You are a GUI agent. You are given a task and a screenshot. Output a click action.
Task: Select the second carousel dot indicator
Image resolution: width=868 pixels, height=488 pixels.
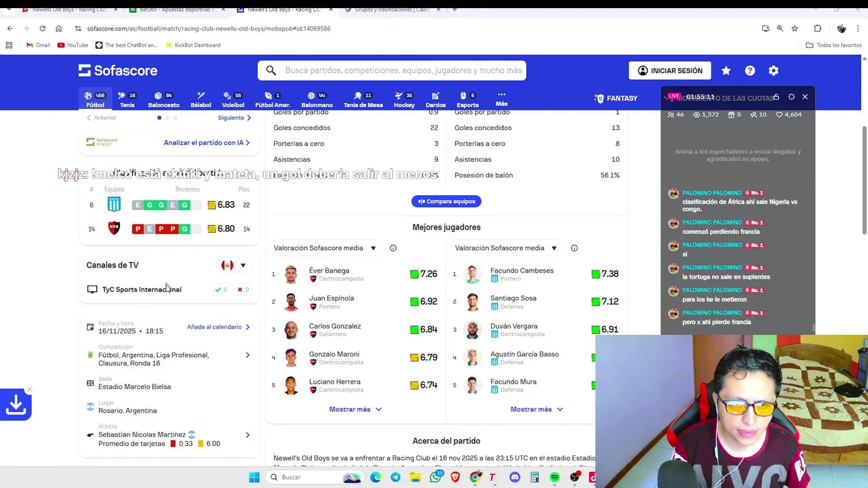tap(167, 118)
